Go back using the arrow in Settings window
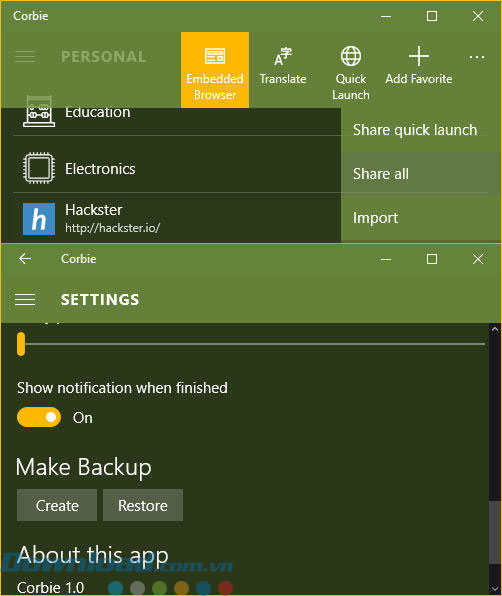 click(25, 259)
